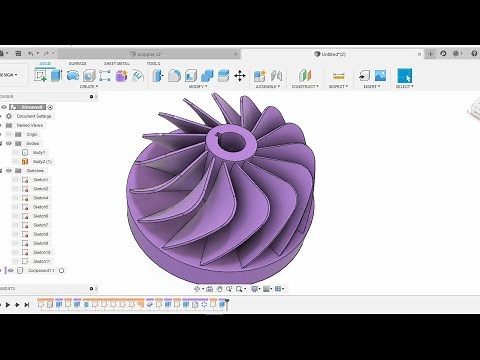Viewport: 480px width, 360px height.
Task: Open the Display Settings dropdown
Action: (255, 289)
